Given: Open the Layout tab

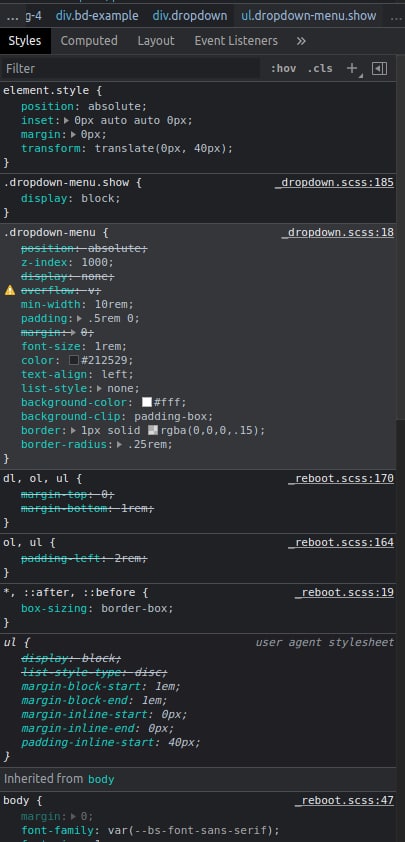Looking at the screenshot, I should [156, 41].
